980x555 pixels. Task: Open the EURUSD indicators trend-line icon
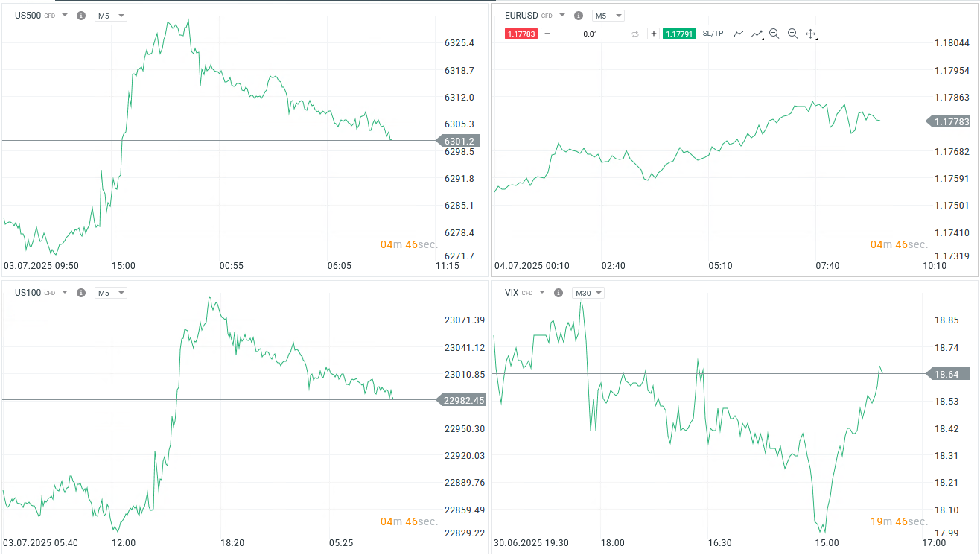click(757, 34)
